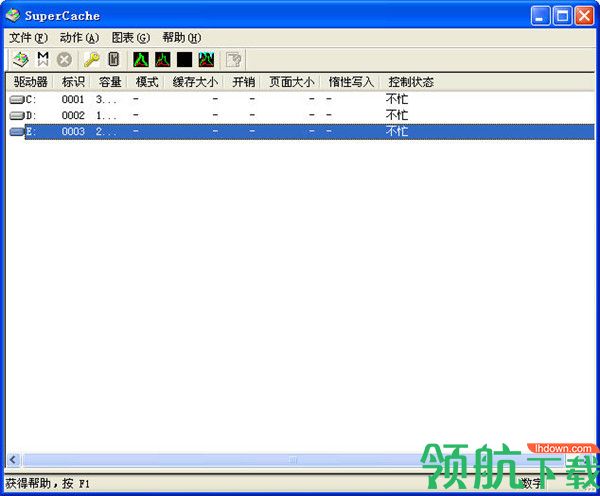Image resolution: width=600 pixels, height=496 pixels.
Task: Click the capacity value 2... in E: row
Action: [106, 131]
